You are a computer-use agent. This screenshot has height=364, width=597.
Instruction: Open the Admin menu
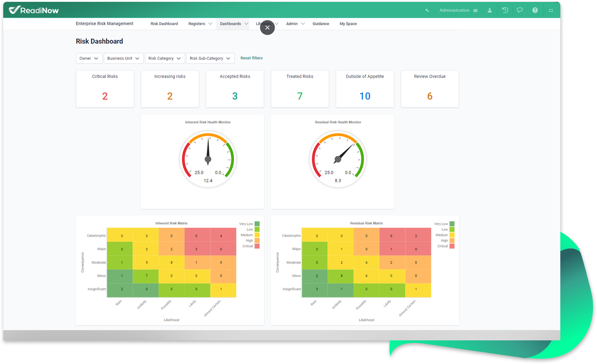(292, 24)
